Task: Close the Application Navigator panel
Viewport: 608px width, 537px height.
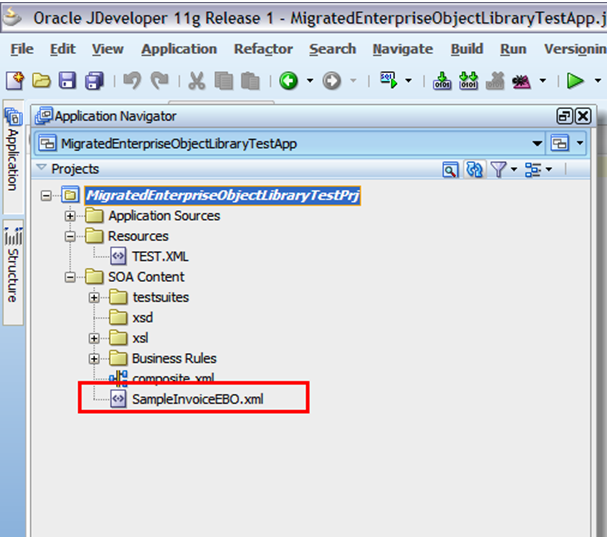Action: (x=583, y=116)
